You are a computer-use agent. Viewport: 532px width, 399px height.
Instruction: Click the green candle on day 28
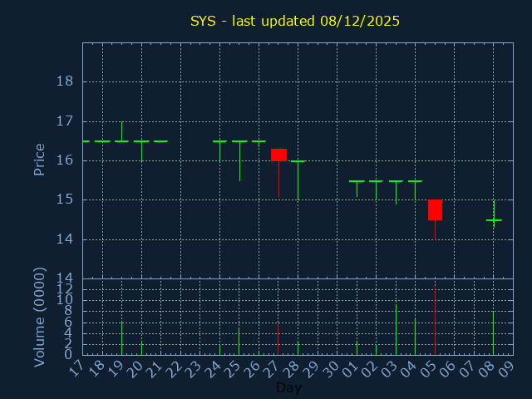point(298,161)
